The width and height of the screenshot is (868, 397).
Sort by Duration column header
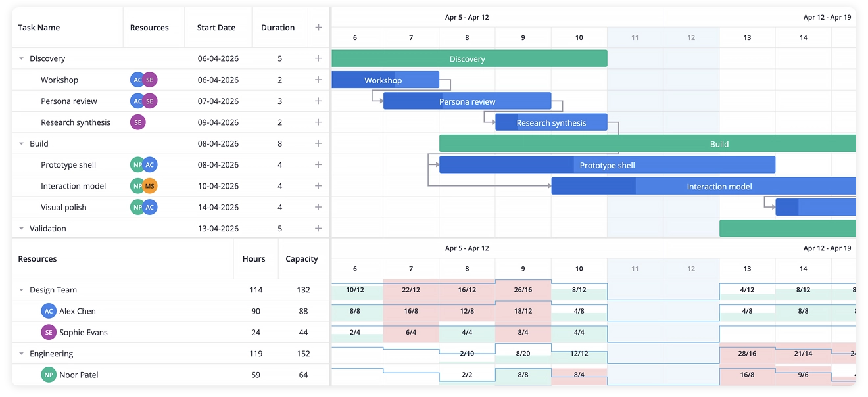coord(280,28)
